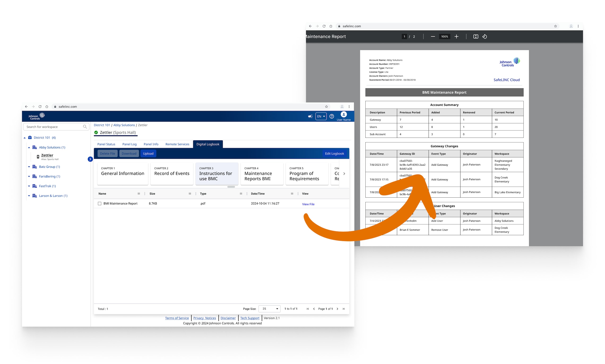Click back arrow in PDF browser window
The height and width of the screenshot is (364, 605).
(x=310, y=26)
